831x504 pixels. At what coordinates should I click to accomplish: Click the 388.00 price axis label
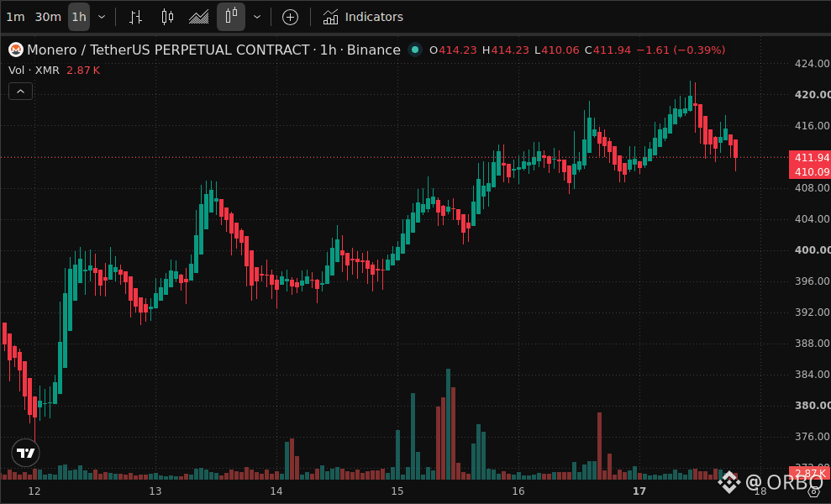click(812, 344)
